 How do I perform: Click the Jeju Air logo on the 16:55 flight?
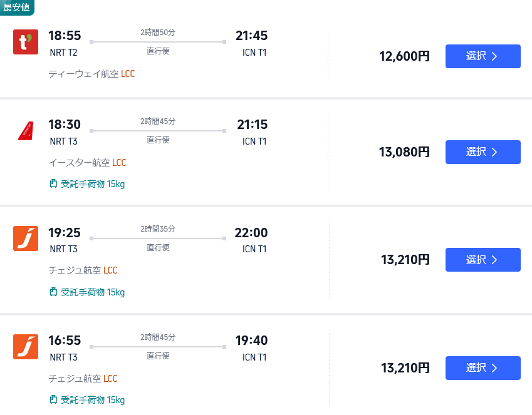point(26,346)
